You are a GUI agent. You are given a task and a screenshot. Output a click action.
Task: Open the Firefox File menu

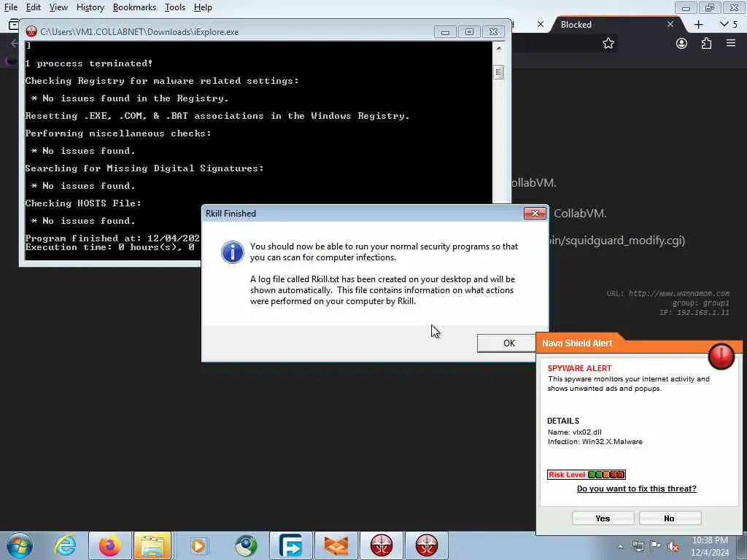tap(10, 7)
